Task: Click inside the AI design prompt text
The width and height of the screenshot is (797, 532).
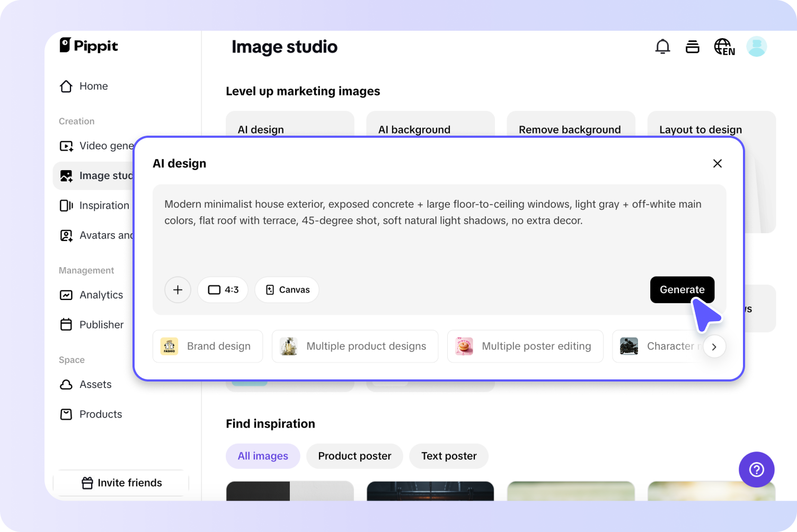Action: pos(432,212)
